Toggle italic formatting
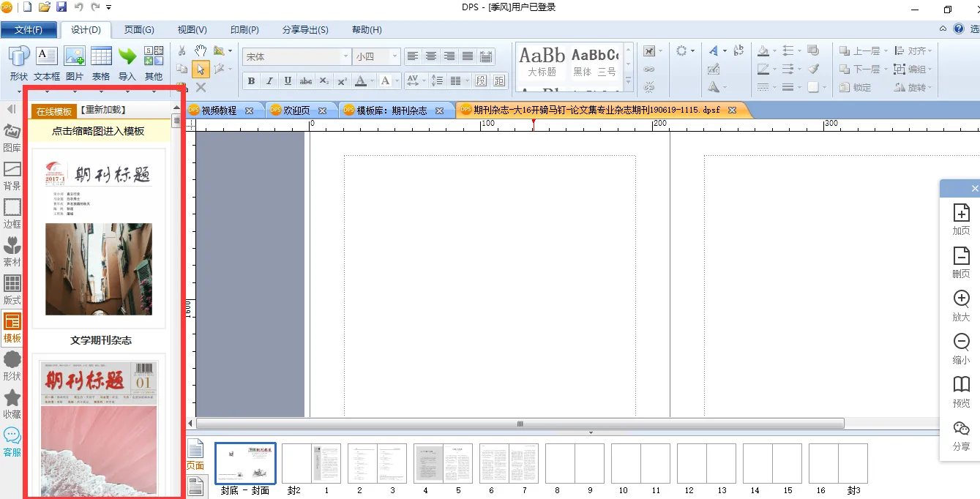This screenshot has height=499, width=980. [269, 81]
